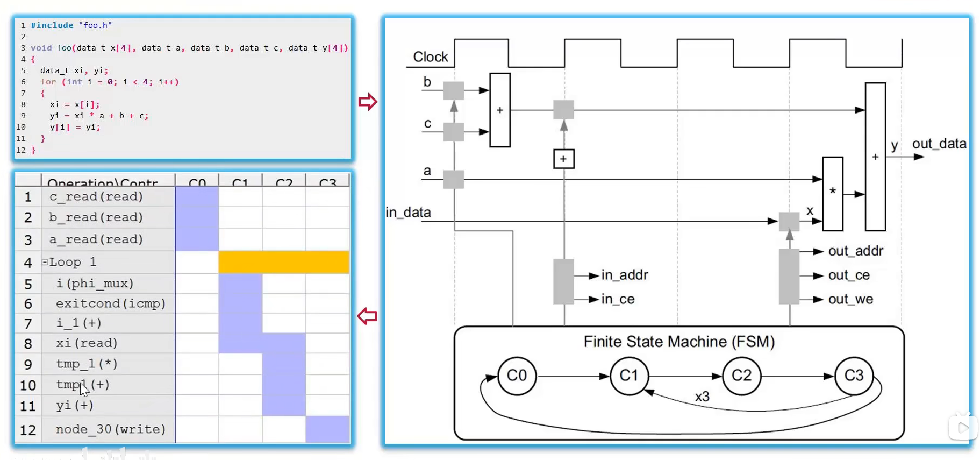Click the C2 column header in schedule table
Screen dimensions: 980x460
coord(284,182)
